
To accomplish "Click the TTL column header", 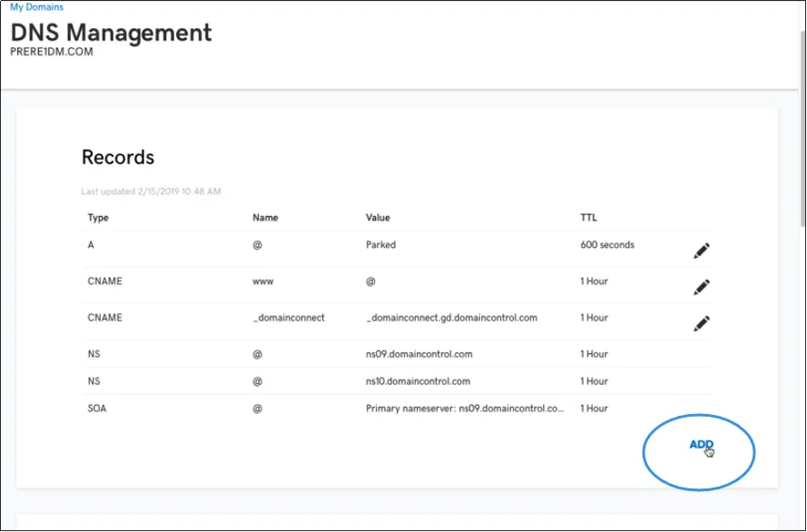I will (588, 218).
